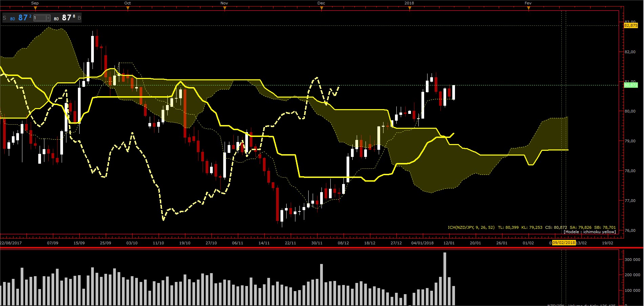Click the highlighted 09/02/2018 date label
The height and width of the screenshot is (306, 644).
(x=564, y=243)
